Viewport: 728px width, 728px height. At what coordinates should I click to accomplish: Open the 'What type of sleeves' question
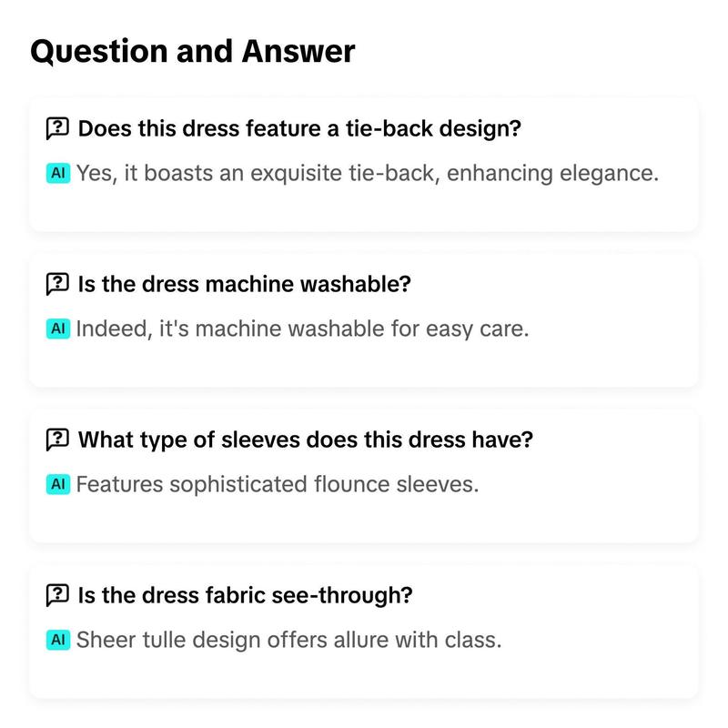coord(306,440)
